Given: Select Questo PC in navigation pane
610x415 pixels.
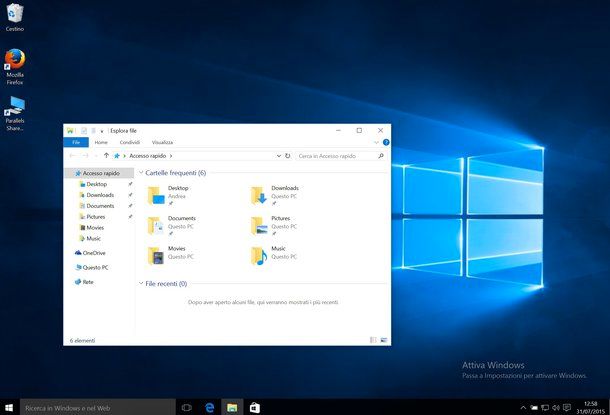Looking at the screenshot, I should [x=95, y=267].
